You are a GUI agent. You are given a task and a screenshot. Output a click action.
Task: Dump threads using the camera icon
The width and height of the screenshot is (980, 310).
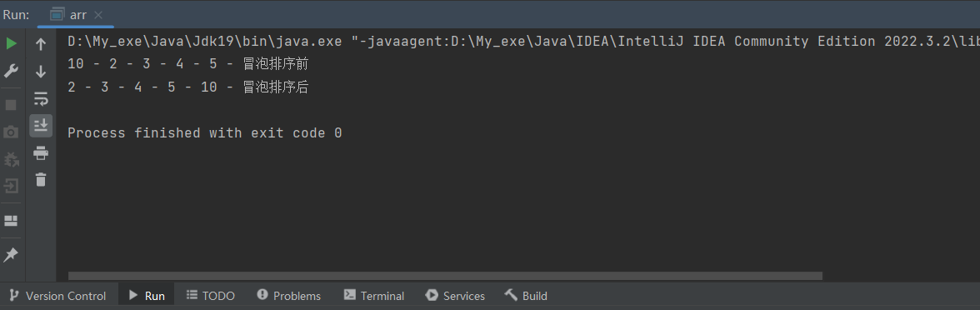pyautogui.click(x=12, y=132)
